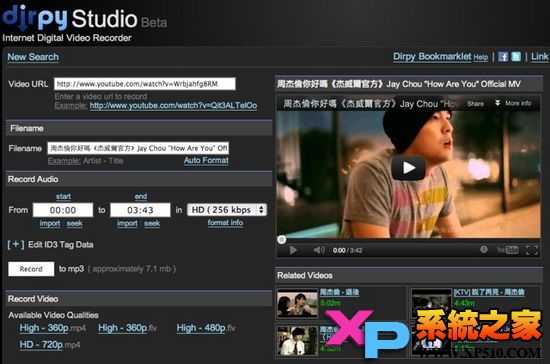The image size is (550, 364).
Task: Click New Search link
Action: tap(33, 57)
